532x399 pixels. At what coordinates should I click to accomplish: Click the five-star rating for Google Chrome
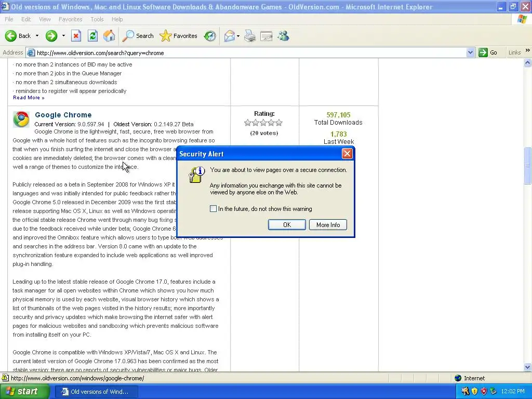click(x=263, y=123)
